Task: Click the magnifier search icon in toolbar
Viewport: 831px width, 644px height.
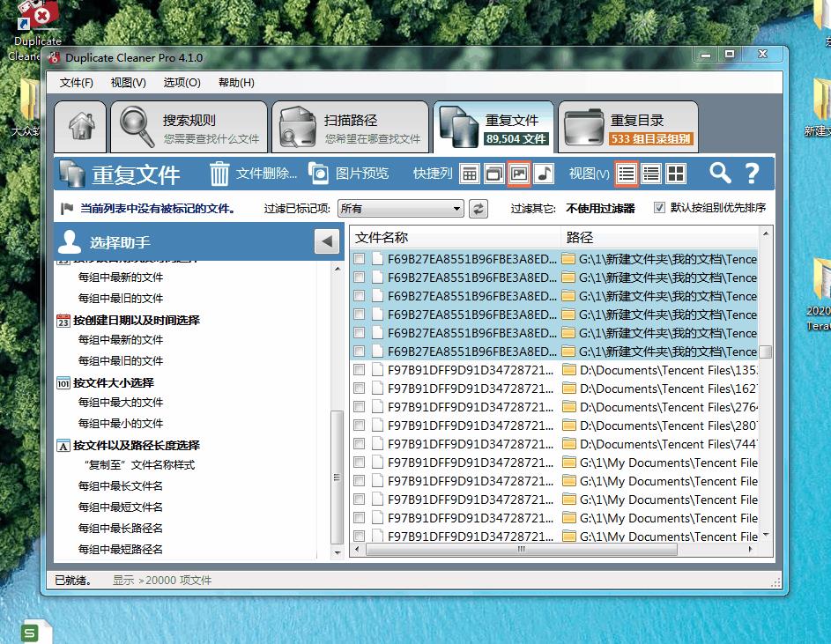Action: click(720, 173)
